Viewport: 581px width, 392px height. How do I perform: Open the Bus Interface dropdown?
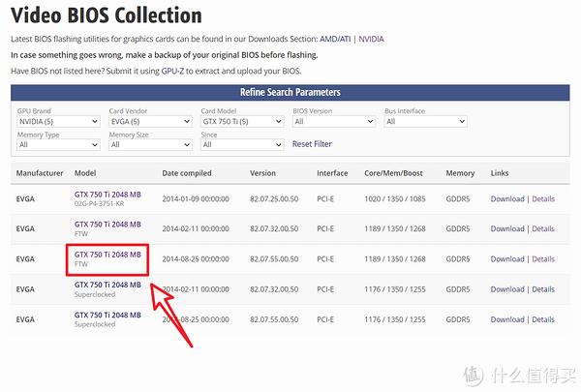click(426, 122)
